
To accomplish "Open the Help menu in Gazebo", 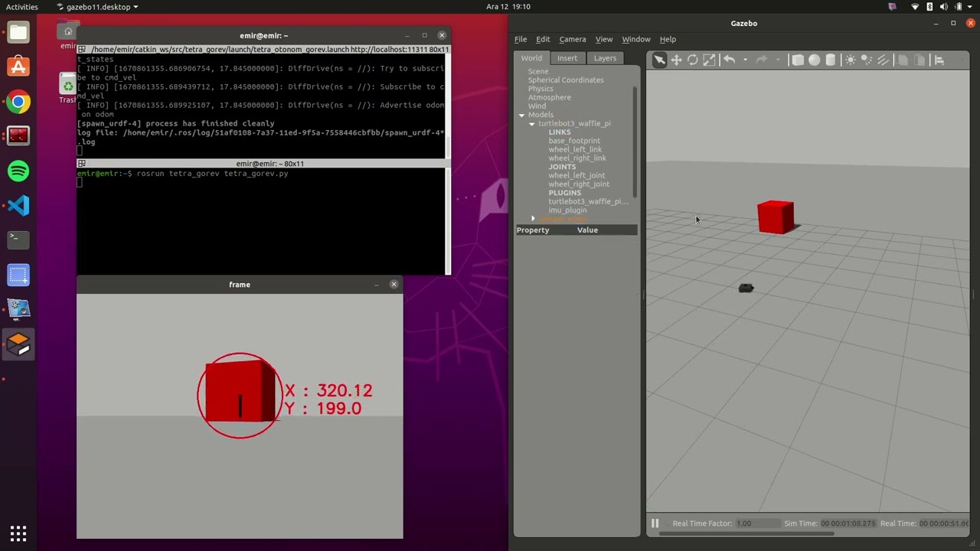I will [668, 39].
